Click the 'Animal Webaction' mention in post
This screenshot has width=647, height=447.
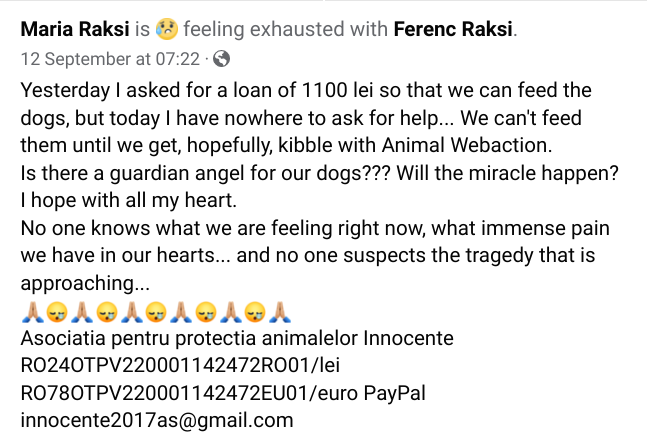click(x=466, y=145)
